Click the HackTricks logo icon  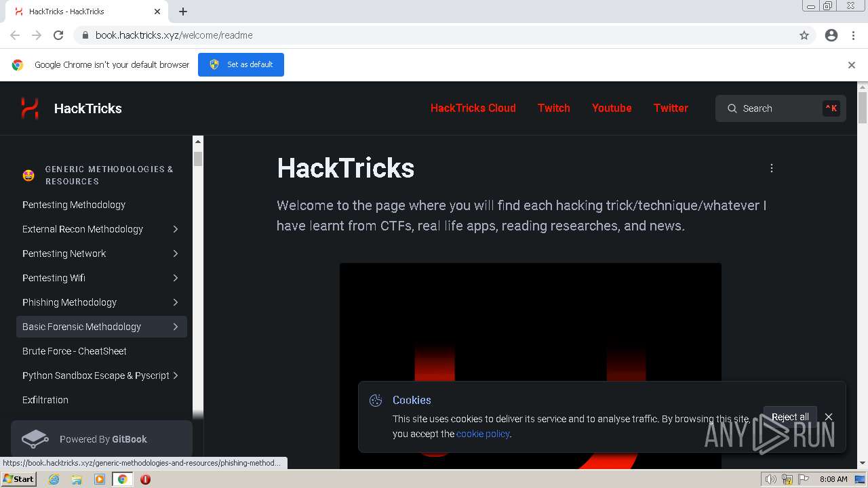click(29, 108)
